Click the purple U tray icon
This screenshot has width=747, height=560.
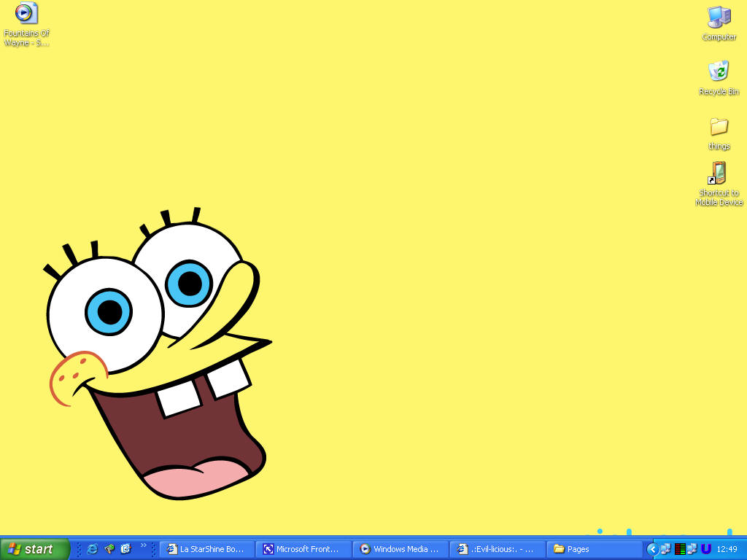[x=706, y=549]
